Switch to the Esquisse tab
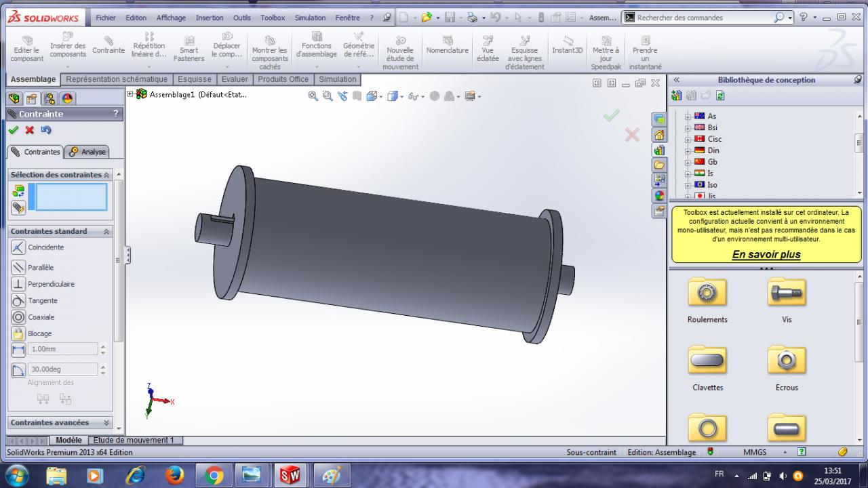 (x=195, y=79)
